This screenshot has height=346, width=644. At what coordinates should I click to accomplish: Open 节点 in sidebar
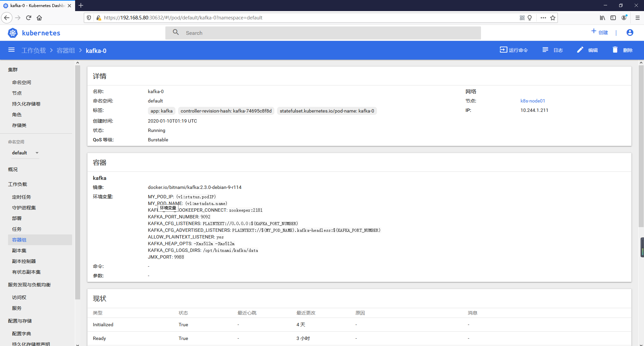[17, 93]
